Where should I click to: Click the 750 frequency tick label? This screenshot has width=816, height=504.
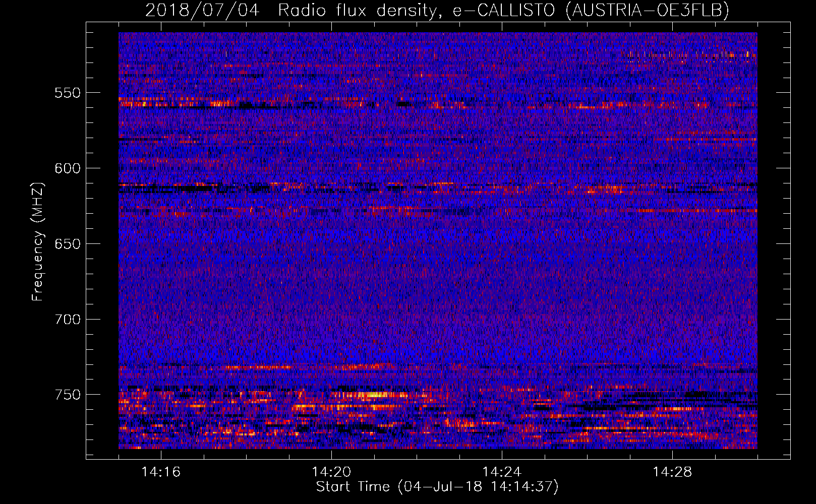tap(68, 395)
